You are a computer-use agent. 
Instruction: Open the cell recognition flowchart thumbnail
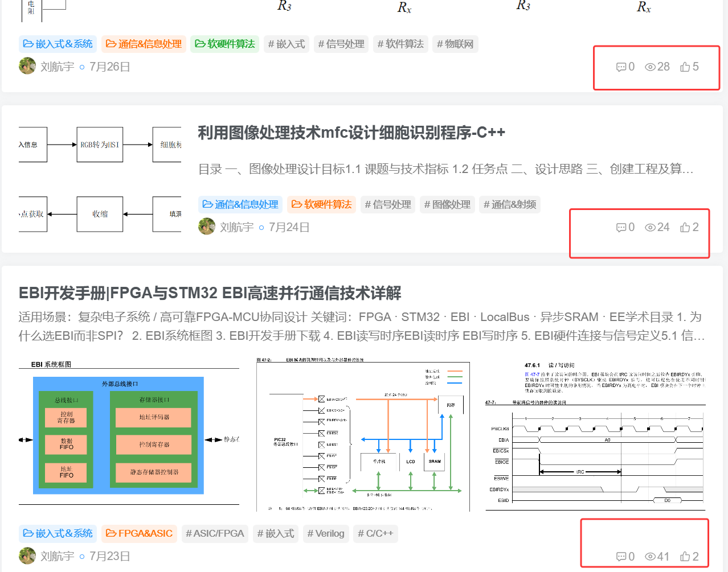click(100, 179)
